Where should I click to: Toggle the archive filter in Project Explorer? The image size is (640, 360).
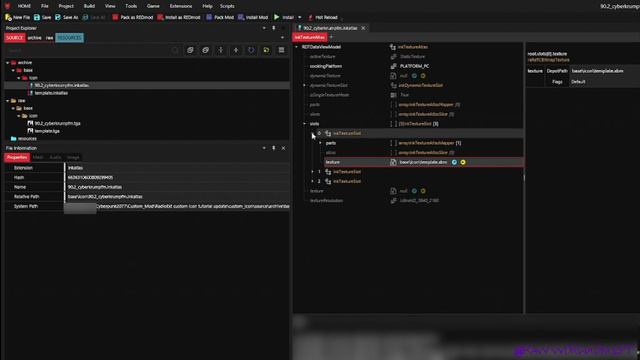pos(34,38)
